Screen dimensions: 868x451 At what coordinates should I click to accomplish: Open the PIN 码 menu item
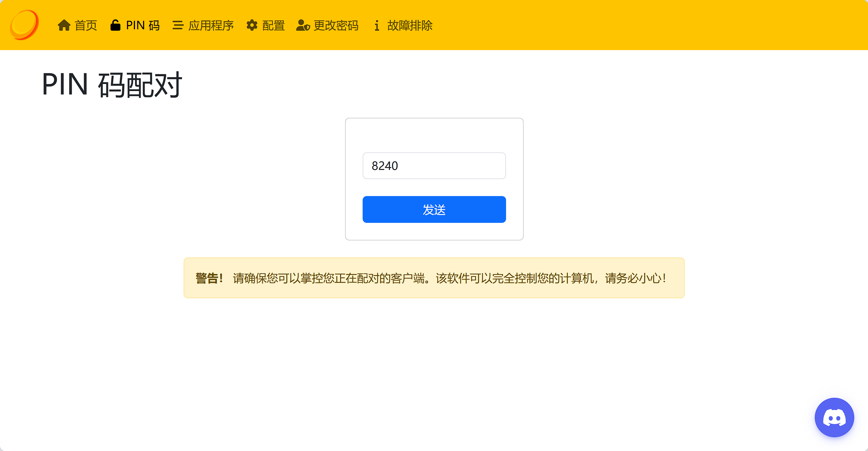coord(143,25)
